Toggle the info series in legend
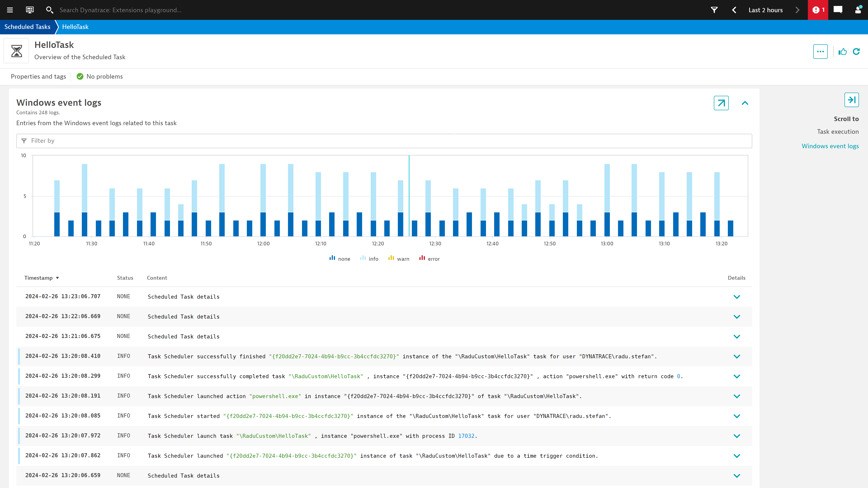Screen dimensions: 868x488 tap(369, 259)
